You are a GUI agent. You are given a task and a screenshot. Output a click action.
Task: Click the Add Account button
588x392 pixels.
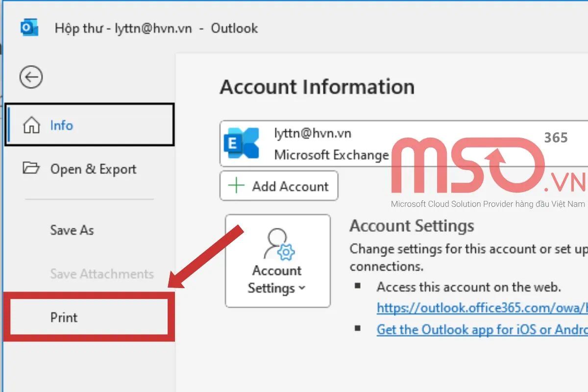point(278,186)
